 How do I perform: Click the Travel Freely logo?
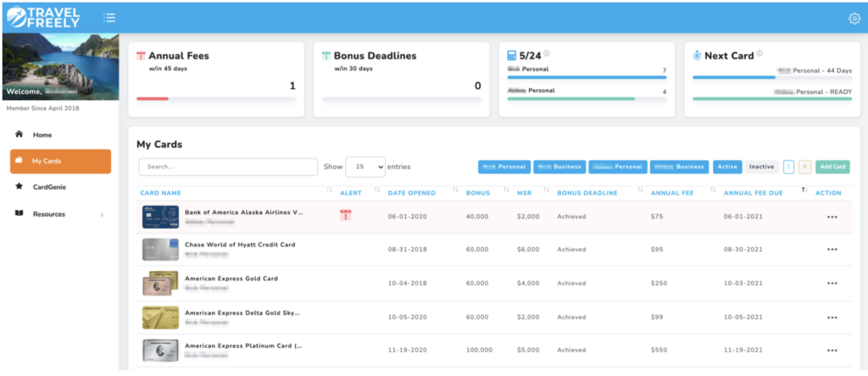tap(43, 17)
